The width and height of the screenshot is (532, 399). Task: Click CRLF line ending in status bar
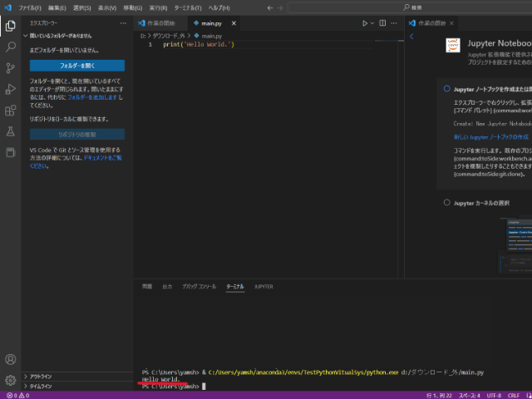pyautogui.click(x=514, y=396)
